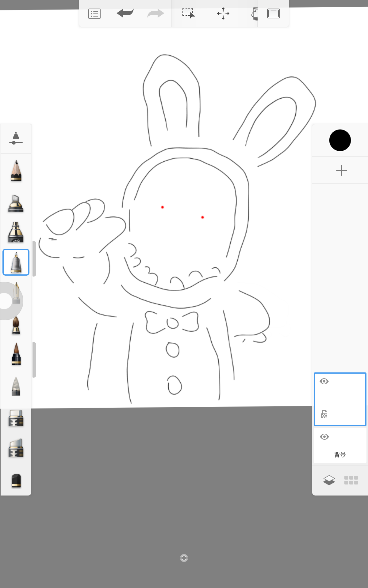This screenshot has height=588, width=368.
Task: Hide the active drawing layer
Action: (324, 381)
